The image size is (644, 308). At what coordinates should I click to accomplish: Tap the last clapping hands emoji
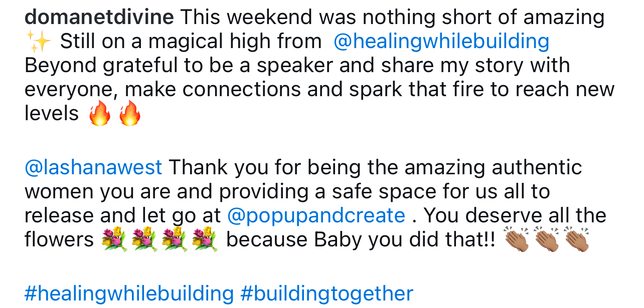(x=576, y=239)
